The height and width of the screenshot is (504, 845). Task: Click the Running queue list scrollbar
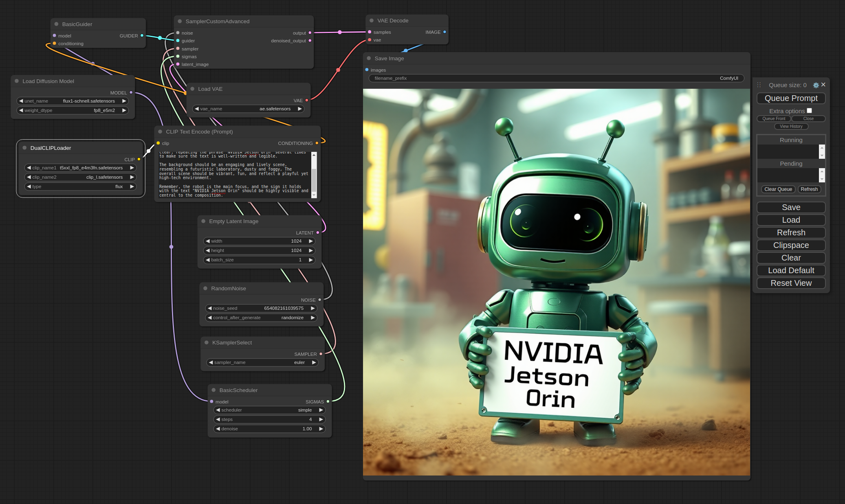(x=822, y=151)
